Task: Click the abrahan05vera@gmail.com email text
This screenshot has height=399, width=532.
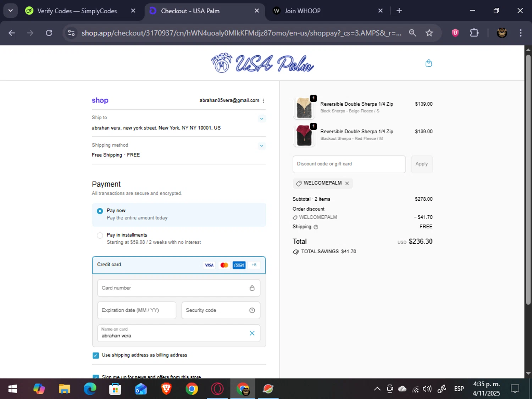Action: [x=229, y=101]
